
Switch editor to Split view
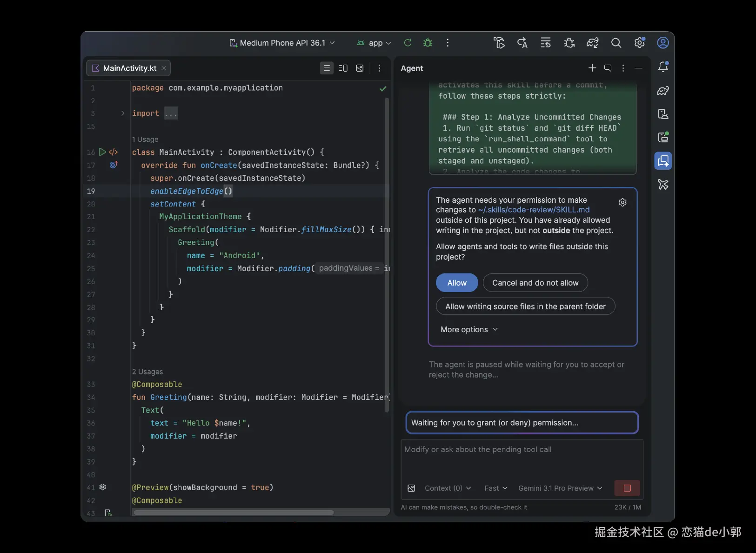[343, 68]
